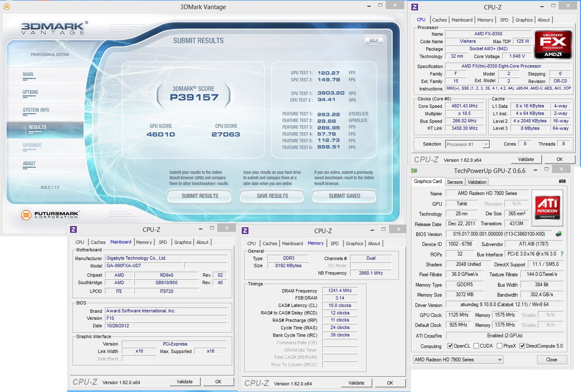Toggle the DirectCompute 5.0 checkbox
The width and height of the screenshot is (581, 392).
click(523, 346)
